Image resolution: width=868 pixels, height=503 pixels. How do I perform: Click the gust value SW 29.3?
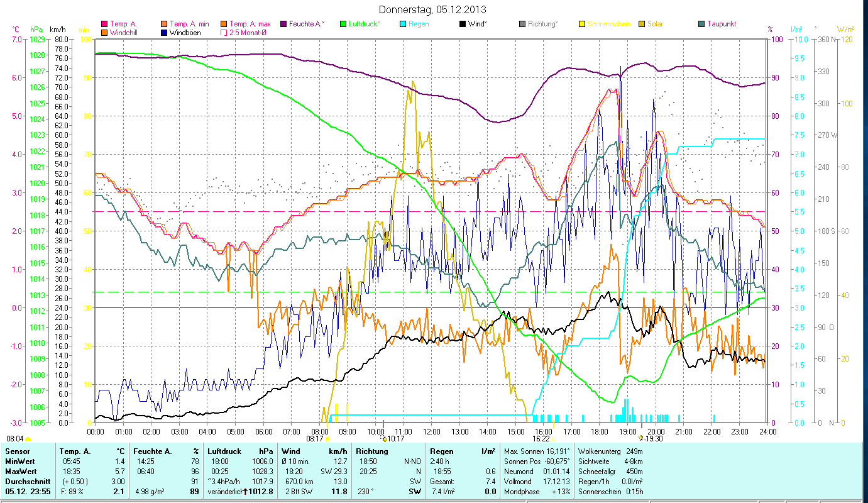pyautogui.click(x=334, y=471)
